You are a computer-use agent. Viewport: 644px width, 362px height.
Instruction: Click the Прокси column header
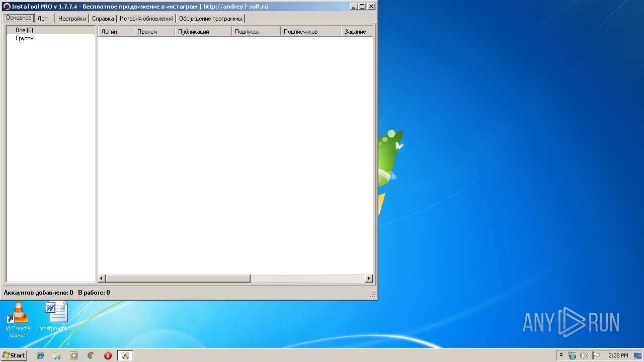pos(154,31)
